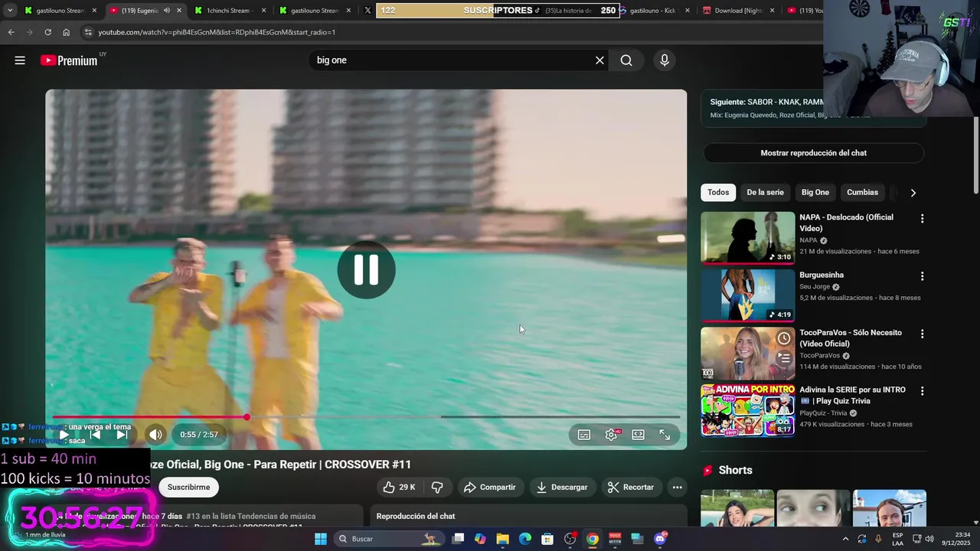Select the De la serie chip
The height and width of the screenshot is (551, 980).
click(x=765, y=192)
